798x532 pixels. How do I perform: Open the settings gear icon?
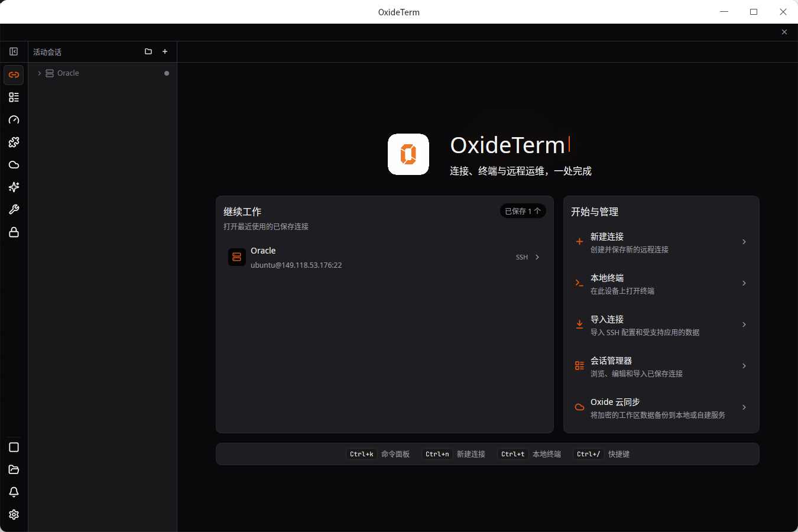tap(14, 515)
